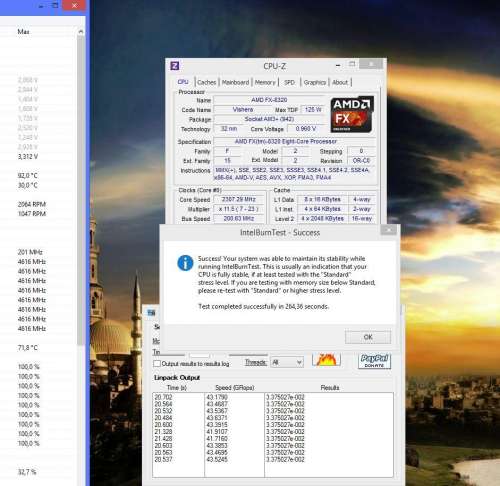Click the 43.1790 speed entry in Linpack Output

(217, 397)
